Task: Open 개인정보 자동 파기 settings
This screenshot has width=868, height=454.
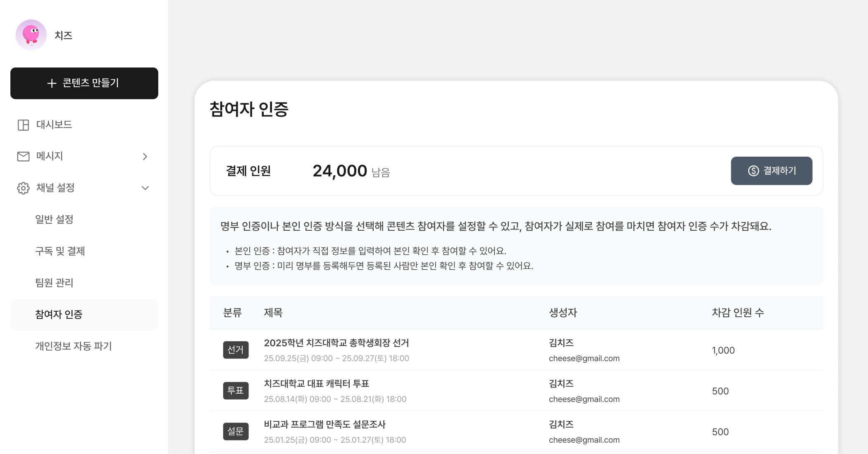Action: coord(74,346)
